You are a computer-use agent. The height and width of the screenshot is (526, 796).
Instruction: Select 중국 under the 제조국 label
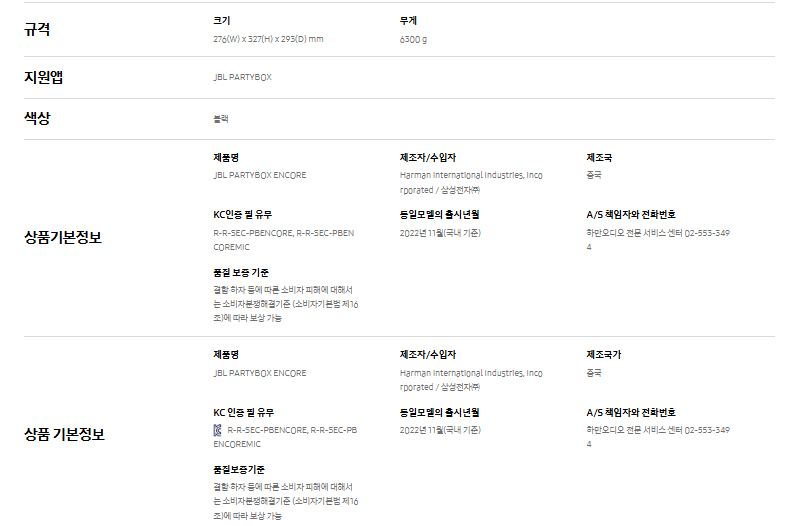(x=594, y=175)
